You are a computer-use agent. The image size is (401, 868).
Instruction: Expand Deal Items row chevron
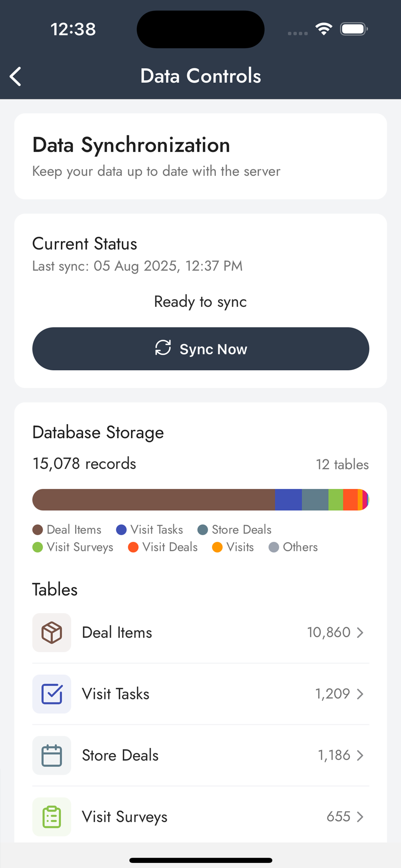[x=360, y=632]
